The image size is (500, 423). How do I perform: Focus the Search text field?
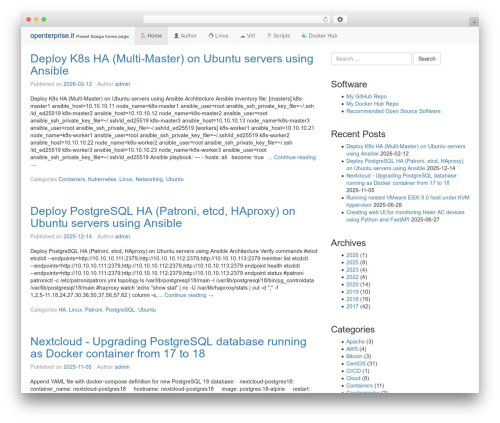click(x=371, y=59)
